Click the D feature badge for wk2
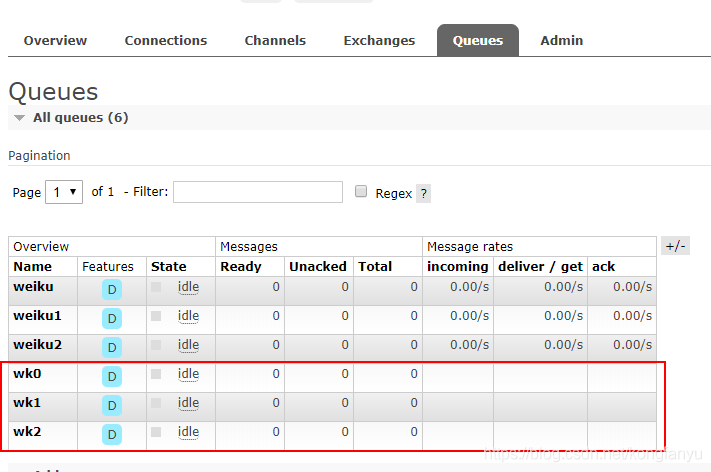Viewport: 711px width, 472px height. [x=112, y=434]
